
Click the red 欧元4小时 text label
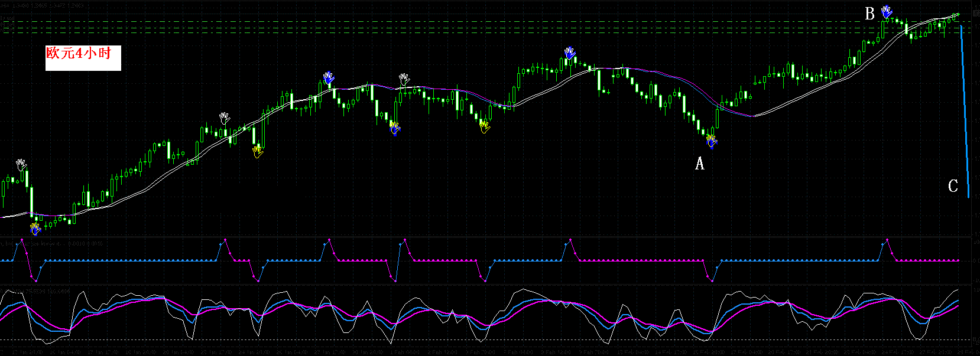tap(79, 53)
